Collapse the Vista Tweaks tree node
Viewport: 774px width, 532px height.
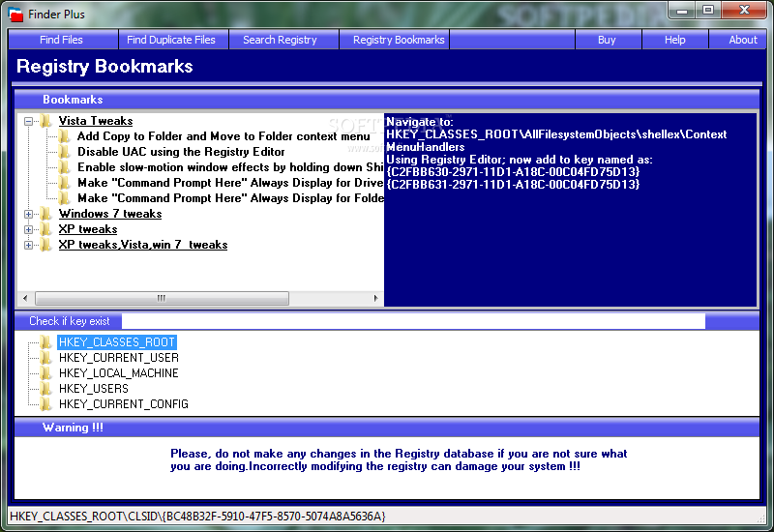[28, 121]
